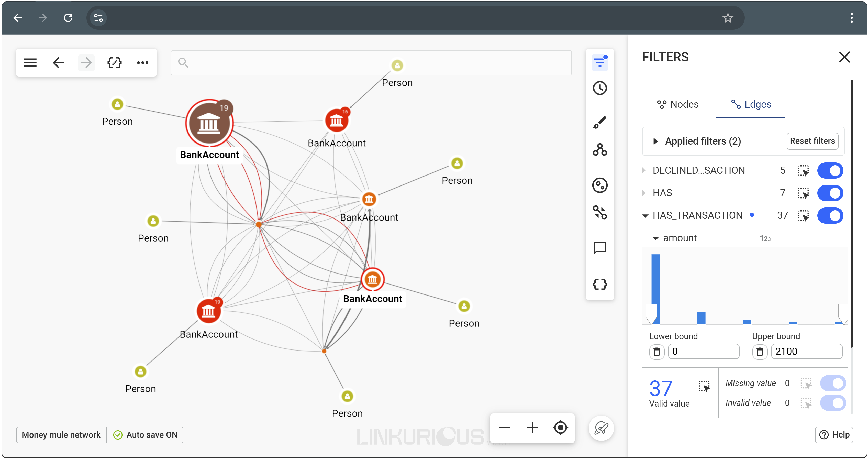Screen dimensions: 868x459
Task: Collapse the HAS_TRANSACTION edge type
Action: [645, 216]
